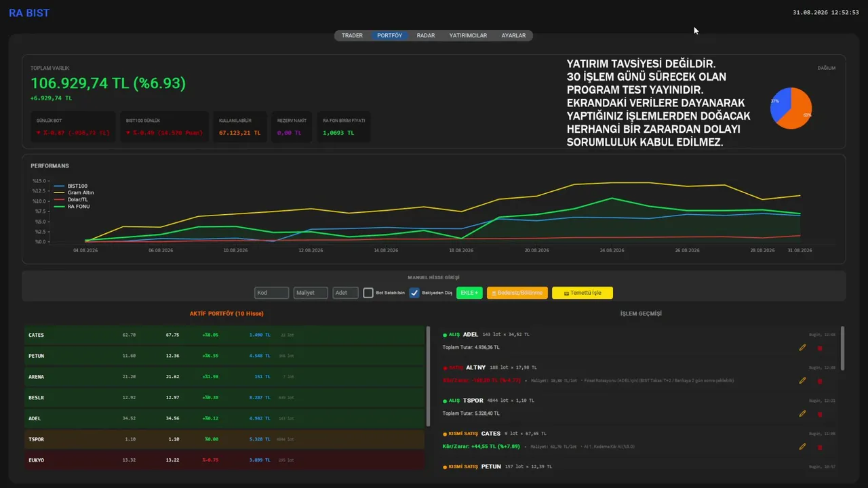Click the REZERV NAKİT card
The height and width of the screenshot is (488, 868).
point(292,127)
